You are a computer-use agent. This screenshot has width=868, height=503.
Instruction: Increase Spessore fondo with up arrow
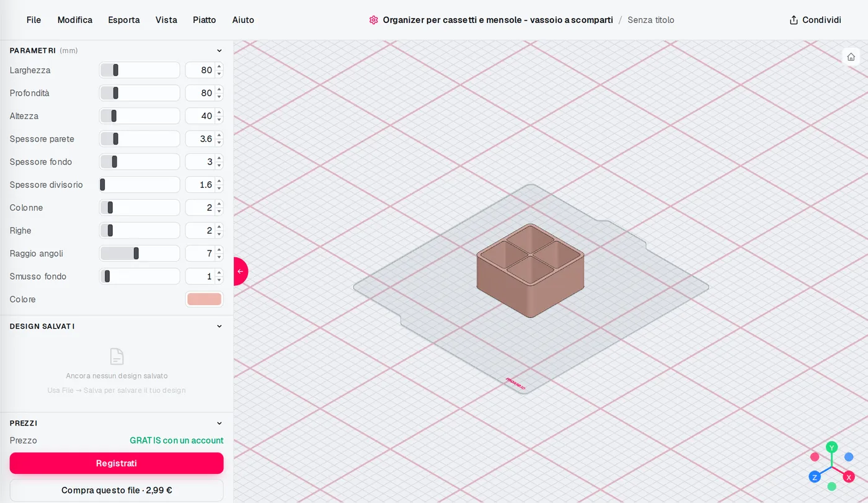pos(219,158)
